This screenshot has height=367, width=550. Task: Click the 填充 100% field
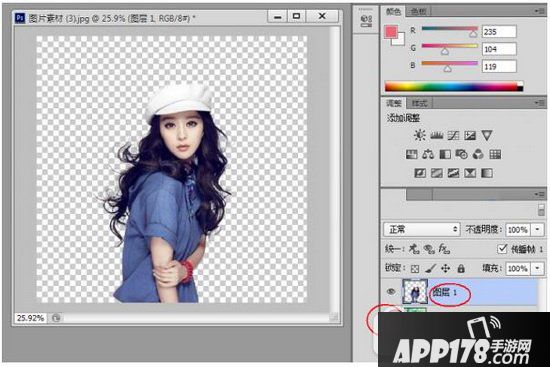tap(518, 269)
